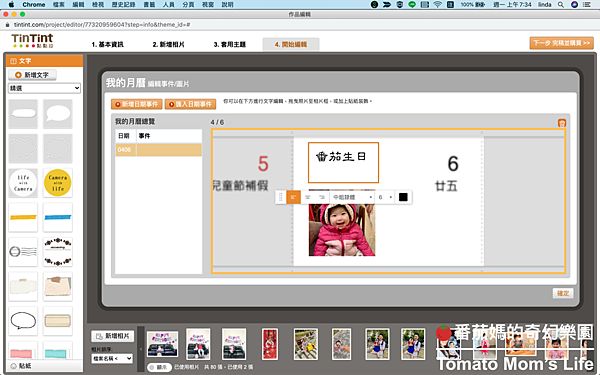Select the baby photo on calendar
600x375 pixels.
click(342, 230)
